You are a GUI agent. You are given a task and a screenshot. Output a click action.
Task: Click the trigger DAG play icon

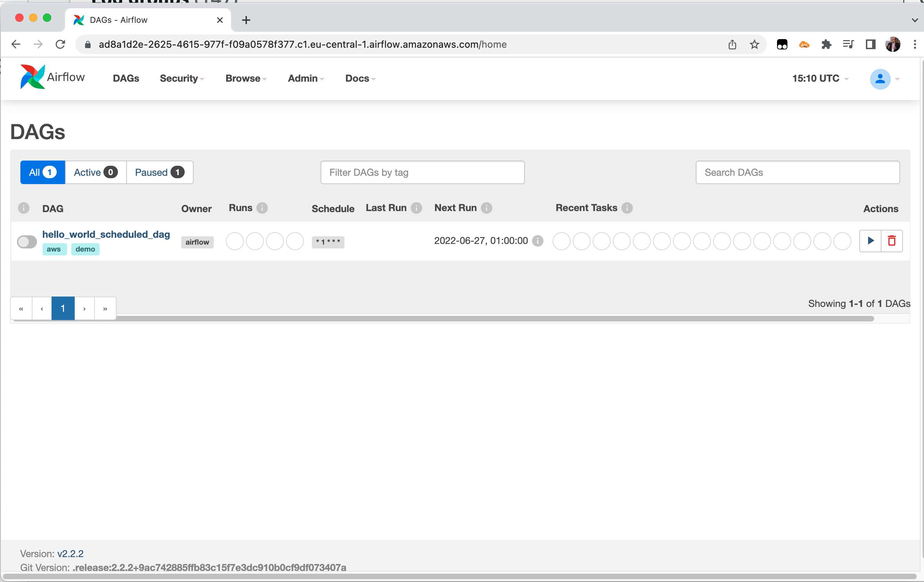click(870, 241)
